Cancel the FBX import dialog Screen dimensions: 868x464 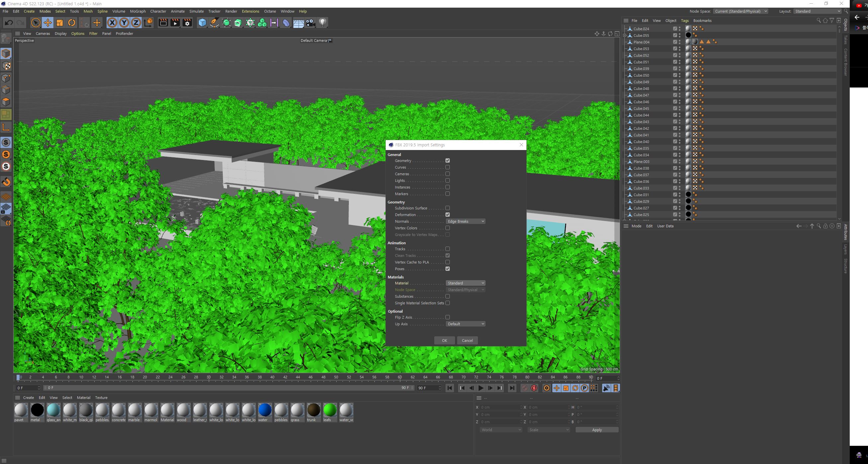[x=467, y=341]
